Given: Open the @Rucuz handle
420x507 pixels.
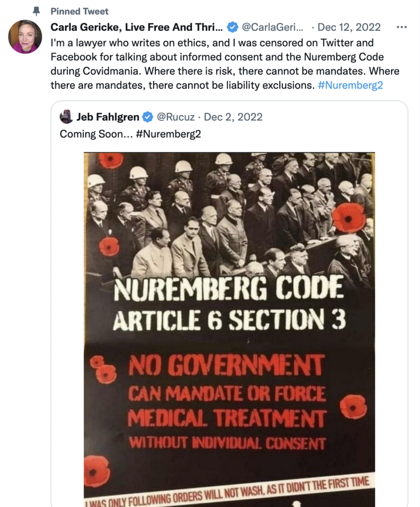Looking at the screenshot, I should [176, 117].
